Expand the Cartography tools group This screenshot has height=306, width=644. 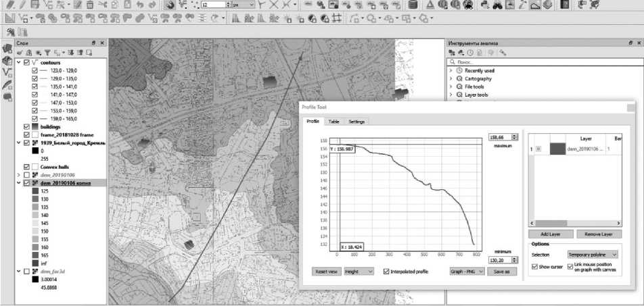[451, 78]
